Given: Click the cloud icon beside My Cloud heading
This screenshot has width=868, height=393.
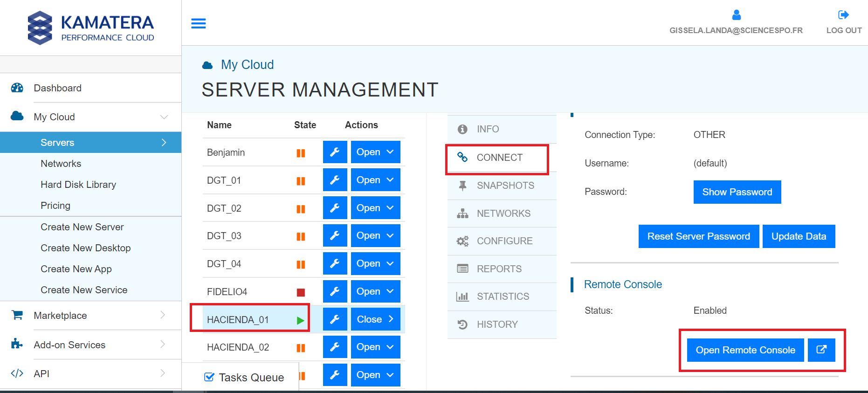Looking at the screenshot, I should [x=207, y=65].
